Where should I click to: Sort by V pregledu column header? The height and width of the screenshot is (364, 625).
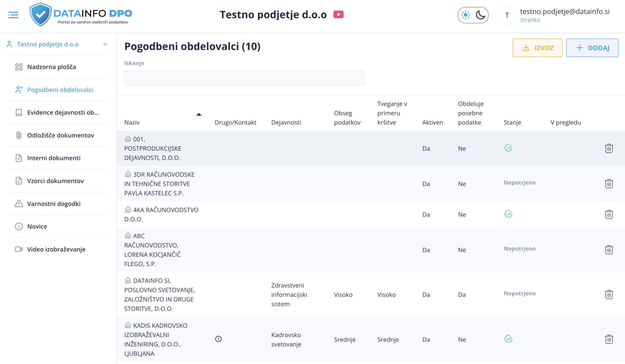tap(565, 123)
